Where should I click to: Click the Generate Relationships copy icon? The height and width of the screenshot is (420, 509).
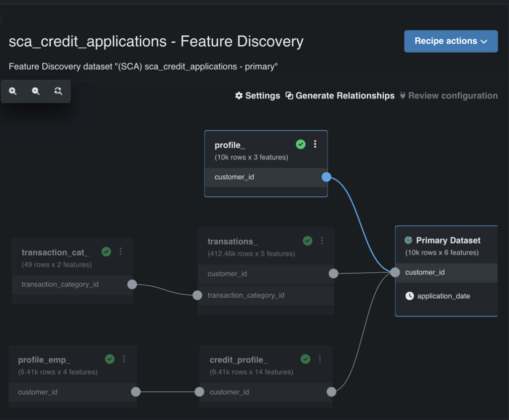pos(289,96)
